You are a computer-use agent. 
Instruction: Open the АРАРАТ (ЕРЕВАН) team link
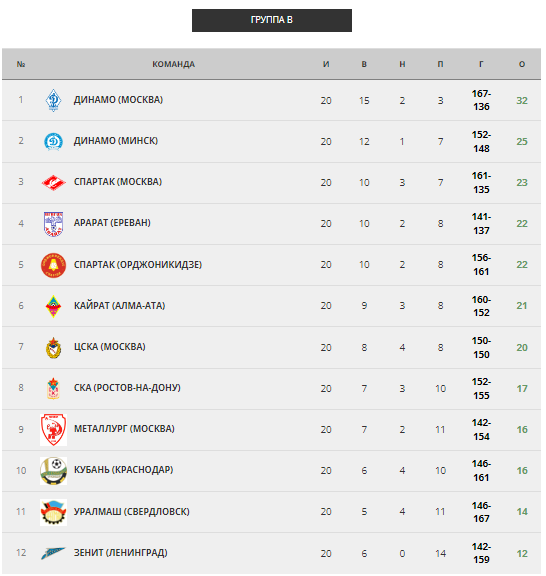112,223
